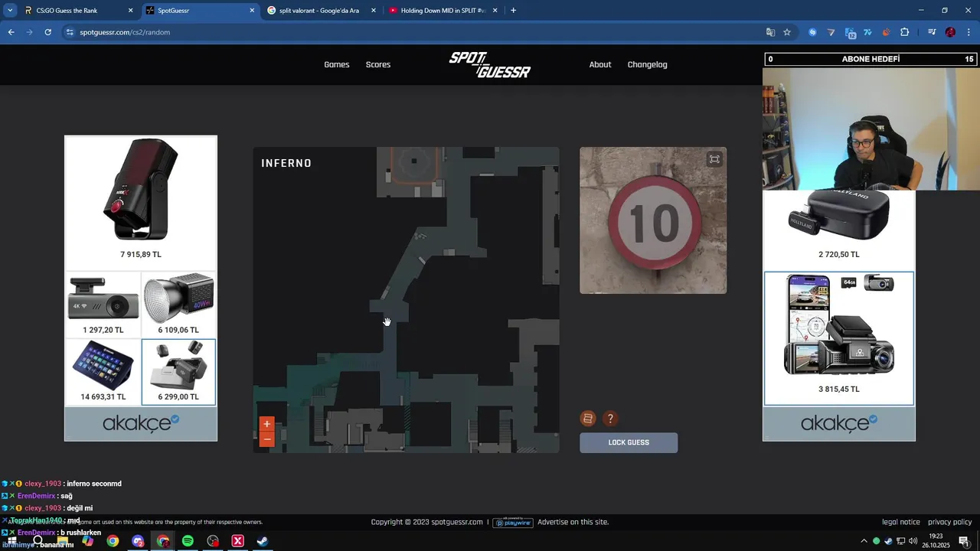Zoom out the map with minus button

(x=266, y=439)
